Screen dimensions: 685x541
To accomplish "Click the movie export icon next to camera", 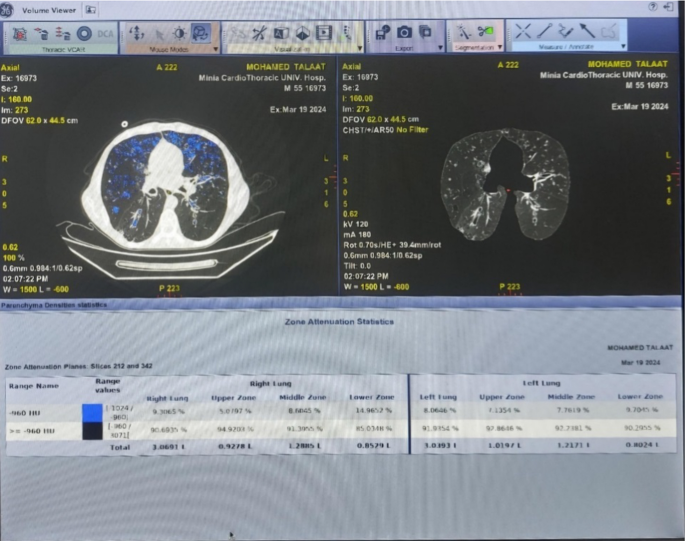I will 427,32.
